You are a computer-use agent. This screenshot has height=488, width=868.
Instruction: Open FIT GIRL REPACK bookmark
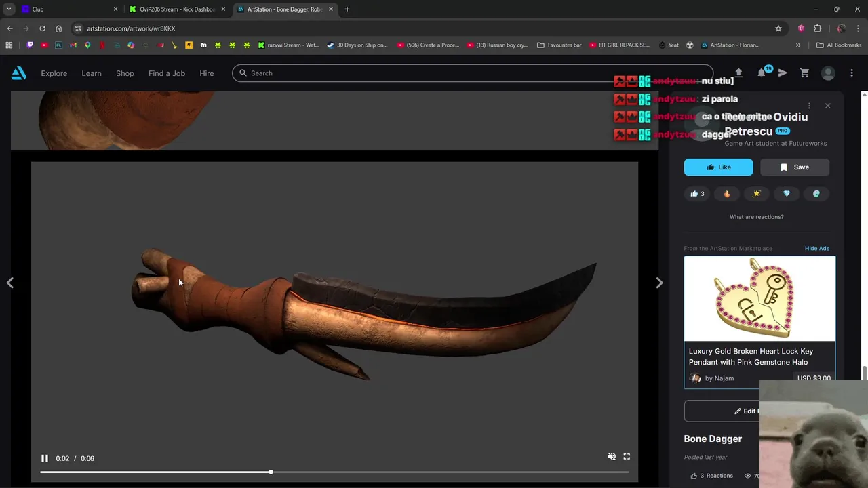coord(619,45)
